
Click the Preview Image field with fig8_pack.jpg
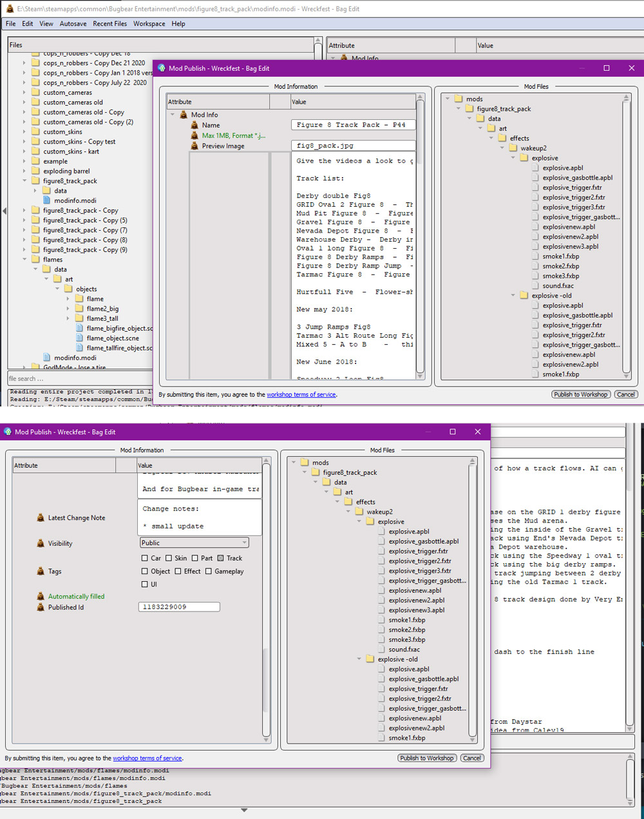pyautogui.click(x=353, y=146)
